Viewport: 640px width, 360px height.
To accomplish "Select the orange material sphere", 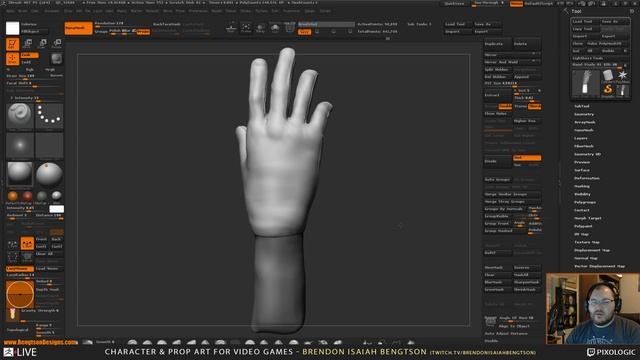I will [x=13, y=196].
